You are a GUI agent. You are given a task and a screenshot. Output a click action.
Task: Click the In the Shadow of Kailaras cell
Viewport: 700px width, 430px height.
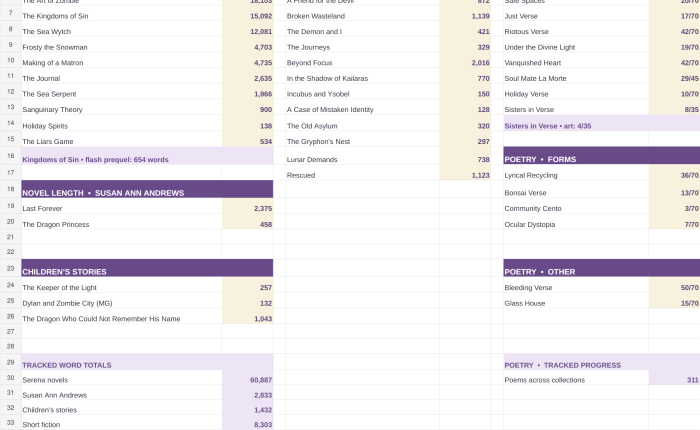(363, 76)
